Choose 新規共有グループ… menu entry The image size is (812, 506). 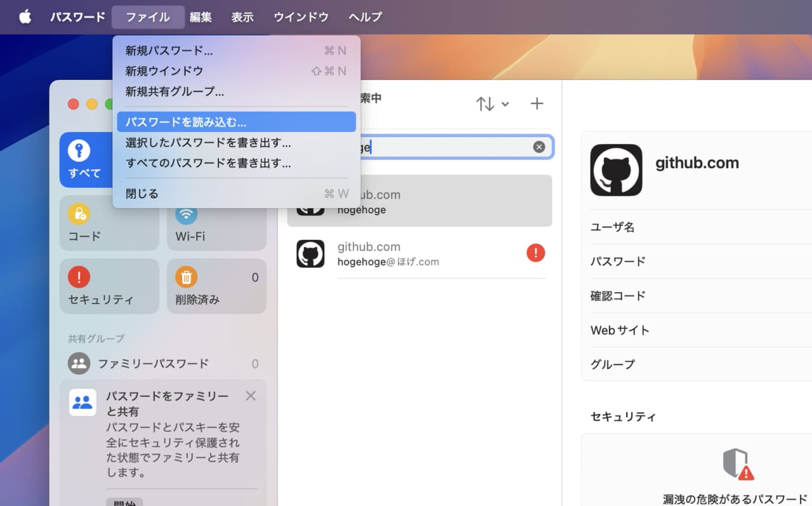point(236,91)
